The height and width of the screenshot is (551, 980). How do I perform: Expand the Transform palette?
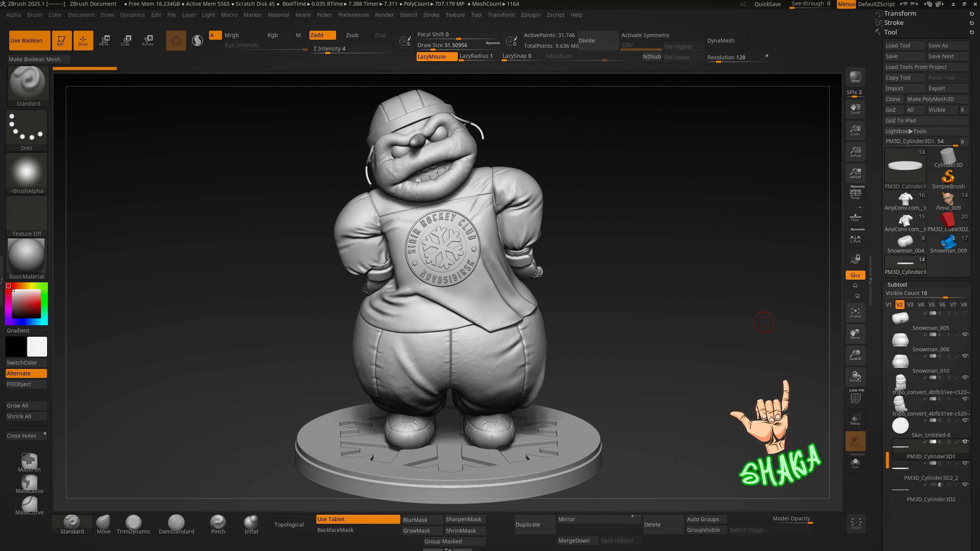(x=900, y=13)
